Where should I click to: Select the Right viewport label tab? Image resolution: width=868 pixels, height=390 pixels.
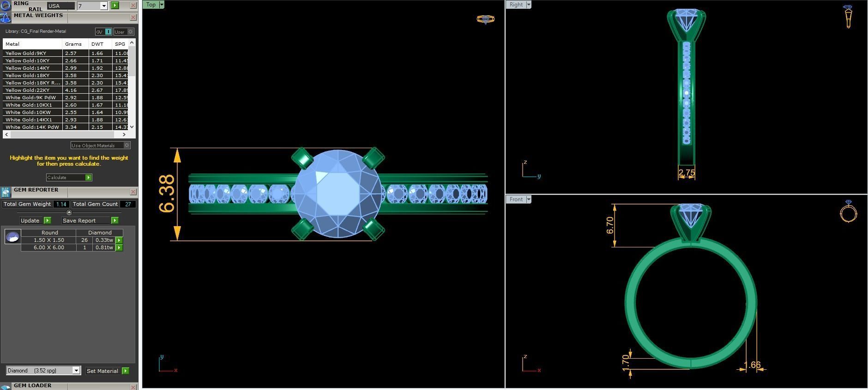click(516, 5)
